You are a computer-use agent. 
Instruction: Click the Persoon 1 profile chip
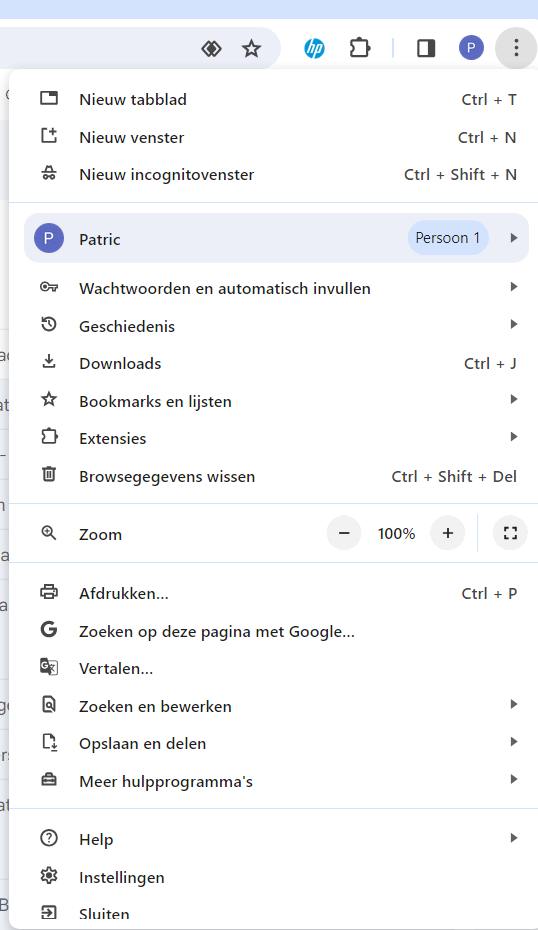[x=448, y=238]
